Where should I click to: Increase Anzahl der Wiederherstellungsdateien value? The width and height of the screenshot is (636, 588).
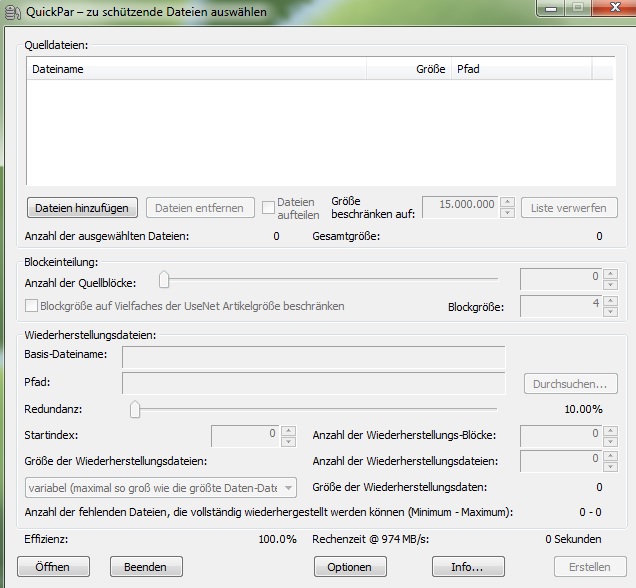[610, 456]
